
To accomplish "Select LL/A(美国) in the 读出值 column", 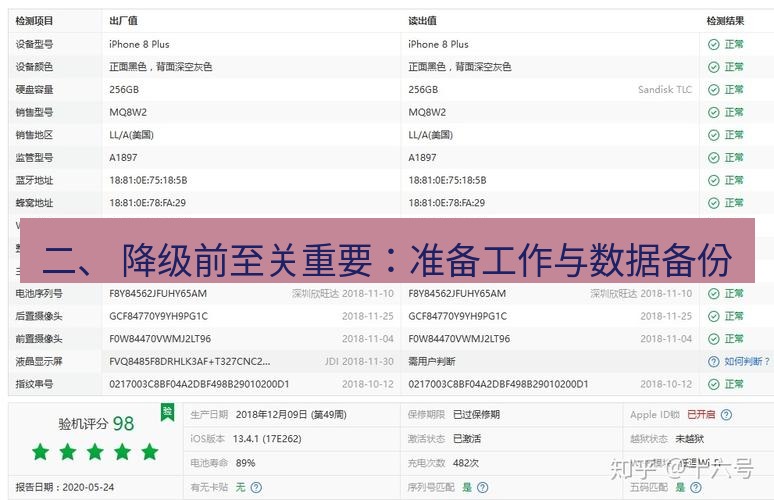I will click(x=430, y=135).
